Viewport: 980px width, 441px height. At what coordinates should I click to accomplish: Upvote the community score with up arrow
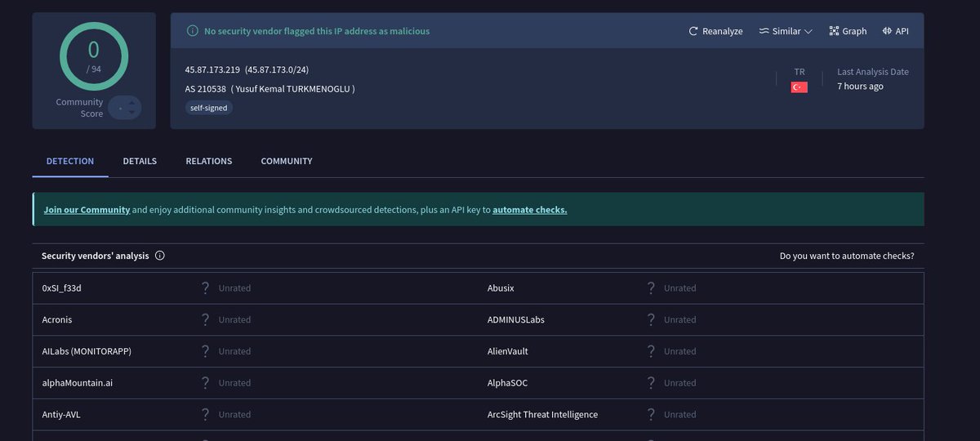133,101
